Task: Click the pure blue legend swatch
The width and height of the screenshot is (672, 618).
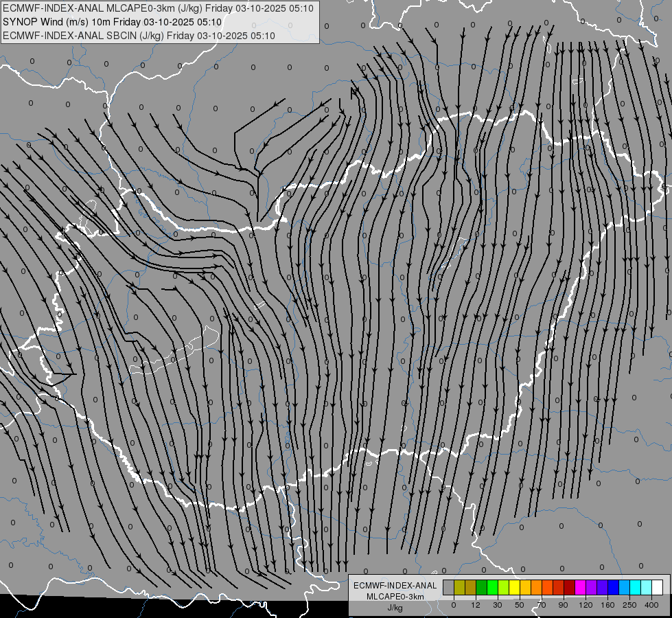Action: [614, 587]
